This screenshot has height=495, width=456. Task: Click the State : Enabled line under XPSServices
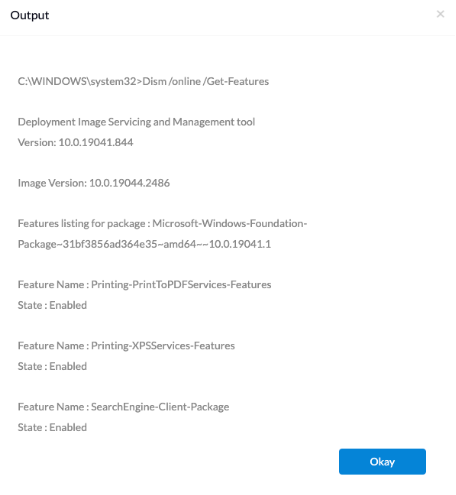(52, 366)
